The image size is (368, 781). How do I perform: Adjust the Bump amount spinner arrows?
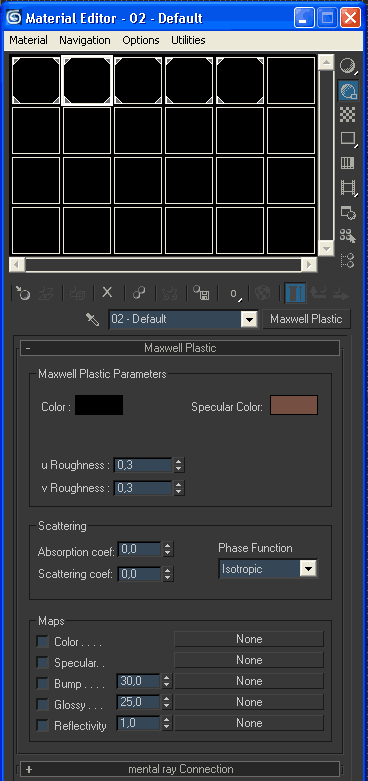click(167, 681)
